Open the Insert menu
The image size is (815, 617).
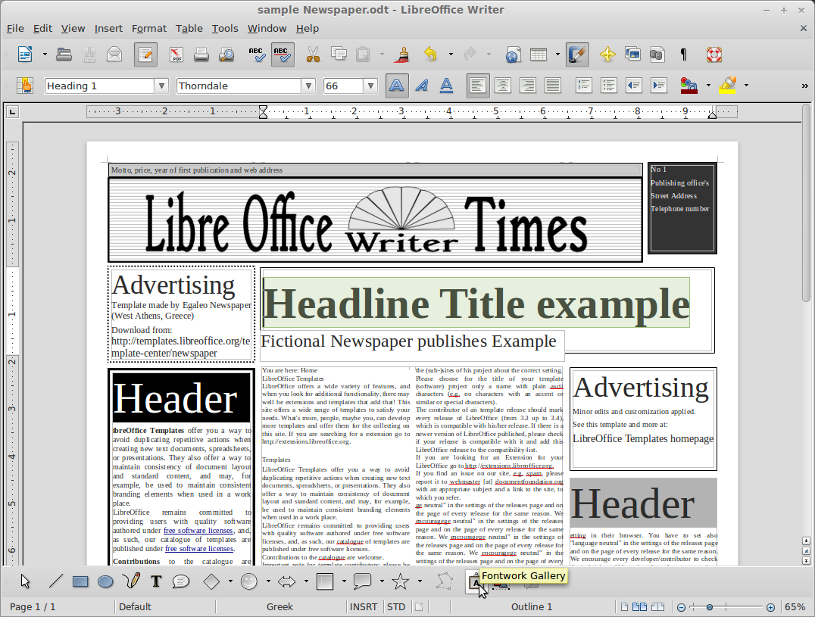108,28
